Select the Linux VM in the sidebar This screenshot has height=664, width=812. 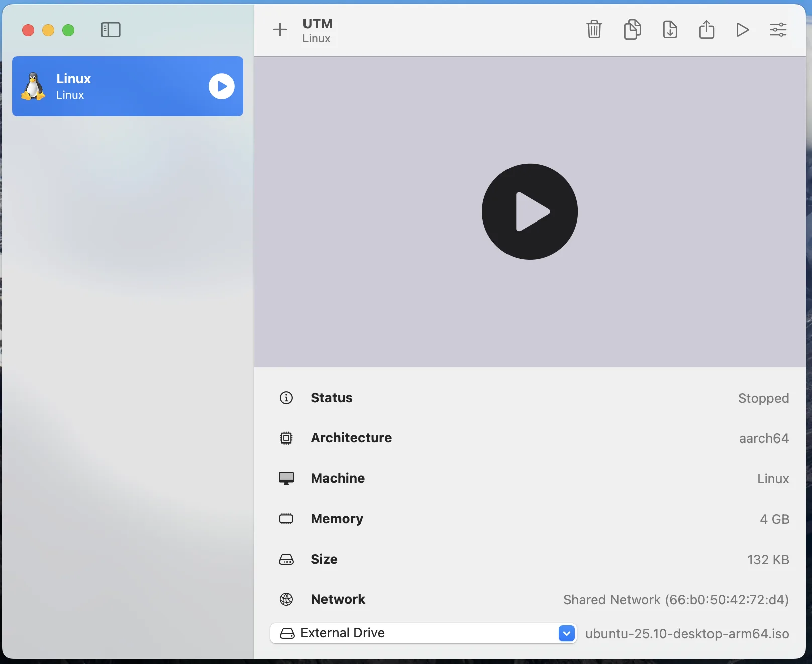coord(128,86)
